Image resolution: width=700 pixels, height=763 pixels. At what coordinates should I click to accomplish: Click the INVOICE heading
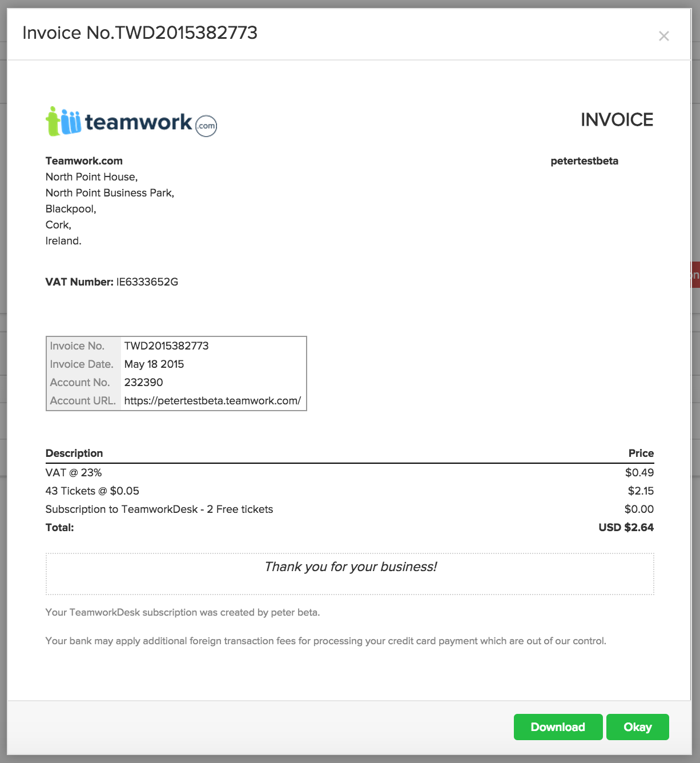[617, 119]
